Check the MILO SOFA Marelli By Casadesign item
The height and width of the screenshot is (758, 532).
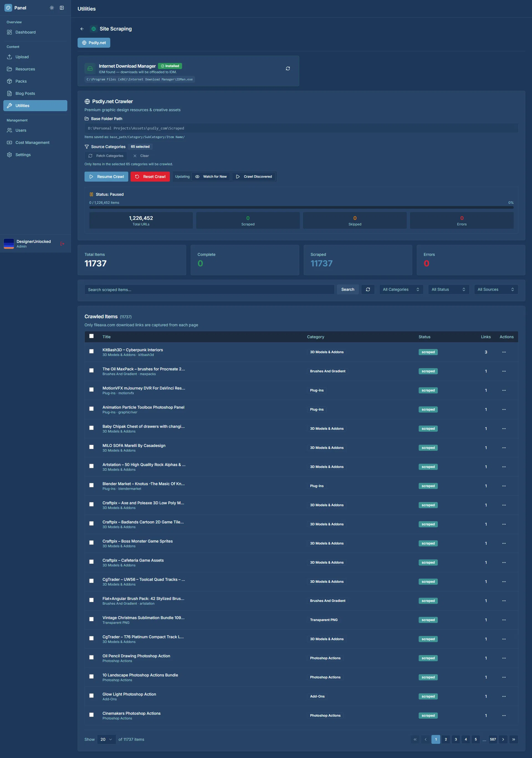click(x=91, y=447)
